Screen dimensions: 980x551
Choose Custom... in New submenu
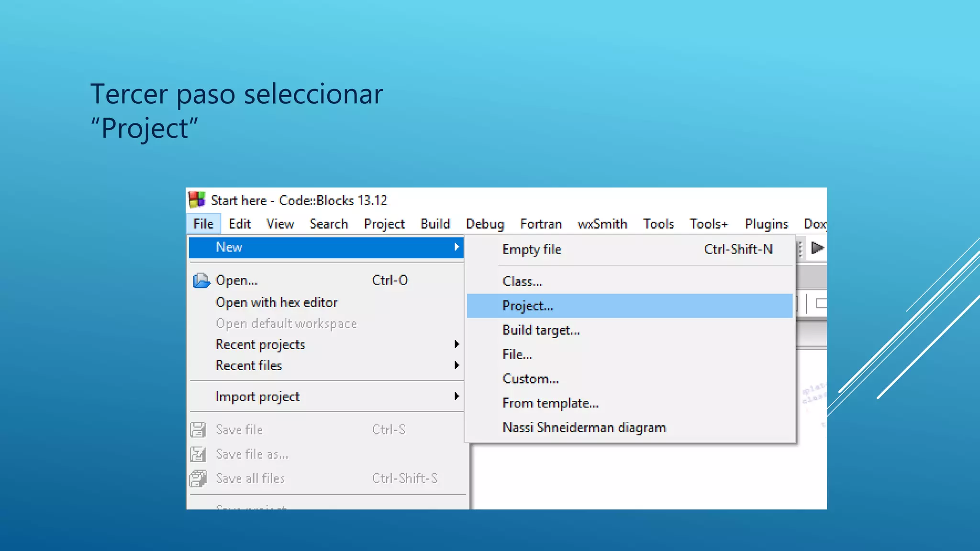tap(630, 379)
